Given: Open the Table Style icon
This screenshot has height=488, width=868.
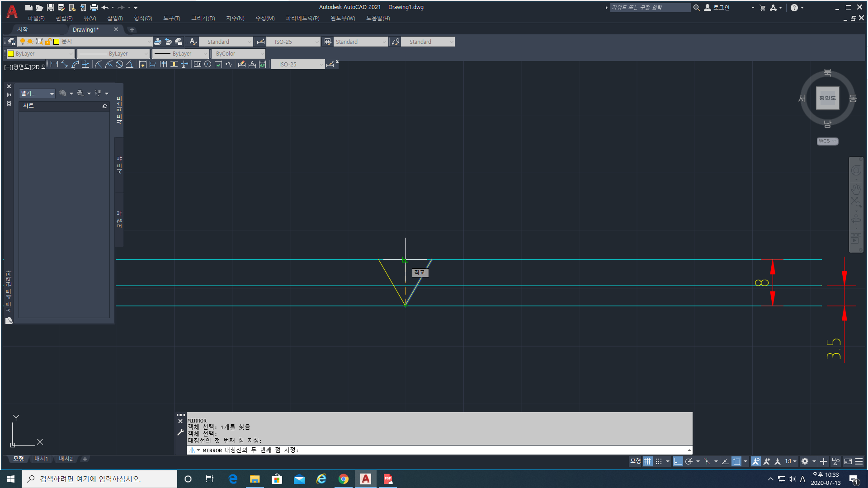Looking at the screenshot, I should 328,42.
